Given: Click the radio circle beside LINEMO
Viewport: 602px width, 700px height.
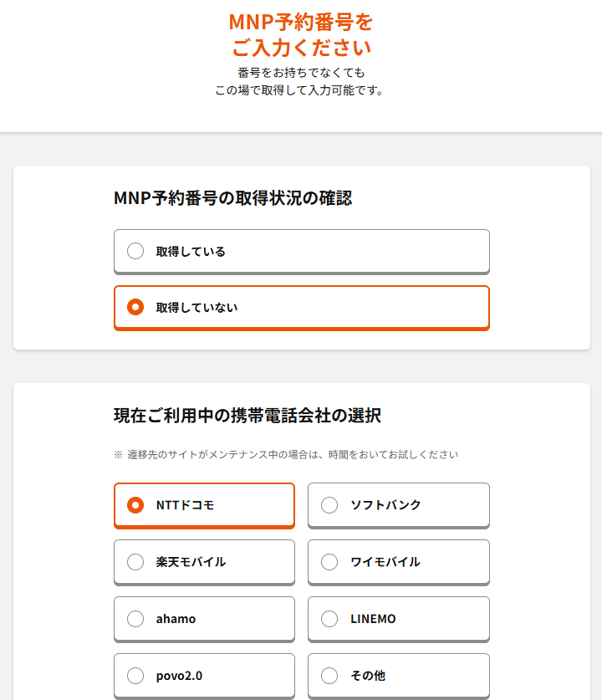Looking at the screenshot, I should tap(329, 619).
